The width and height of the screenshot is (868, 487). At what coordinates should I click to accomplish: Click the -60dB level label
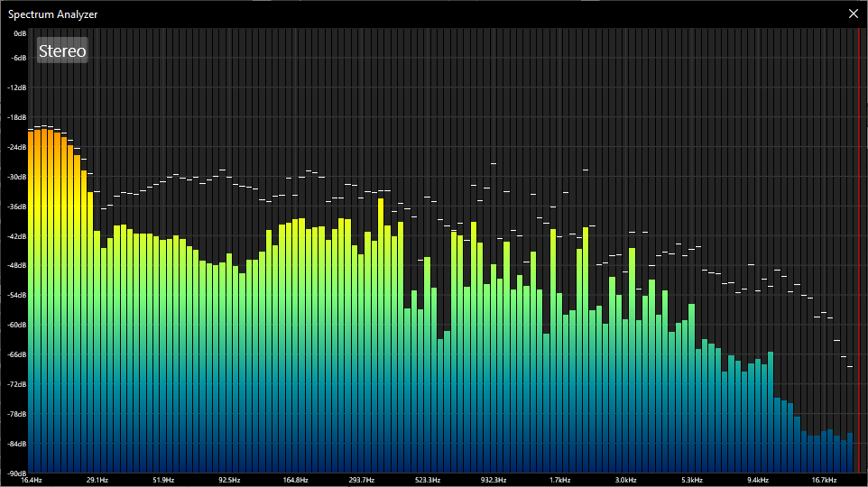pos(17,325)
